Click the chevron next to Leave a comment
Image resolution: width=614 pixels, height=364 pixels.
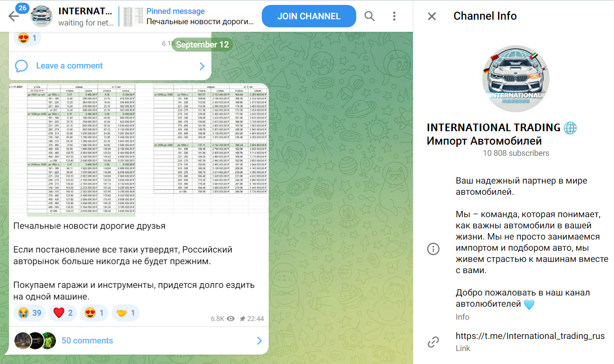click(202, 66)
